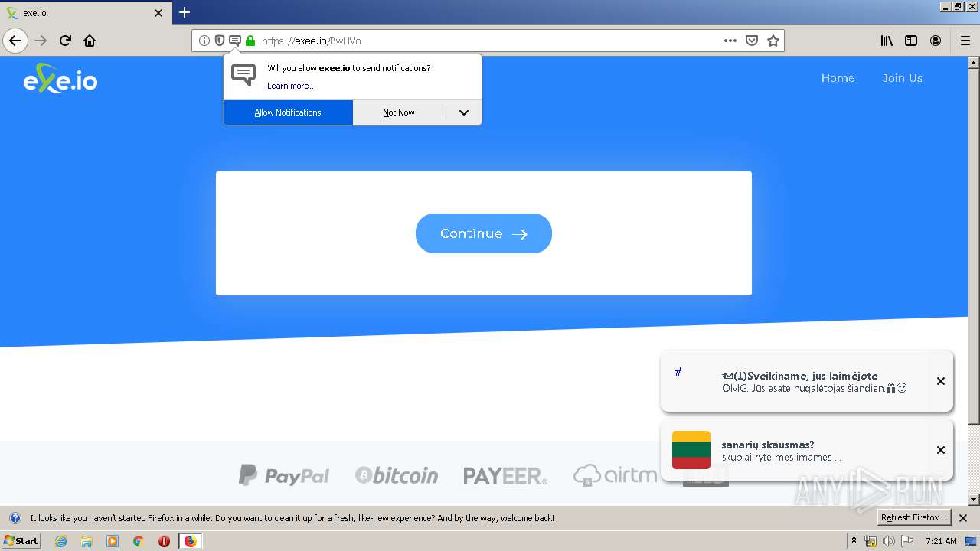Choose Not Now for notifications
This screenshot has height=551, width=980.
399,112
